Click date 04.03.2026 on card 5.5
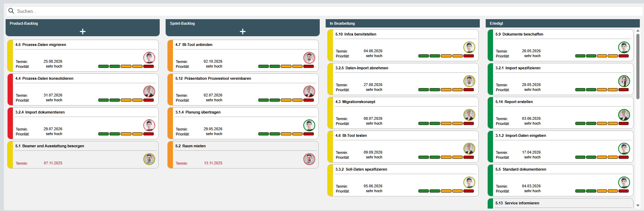 click(x=531, y=186)
